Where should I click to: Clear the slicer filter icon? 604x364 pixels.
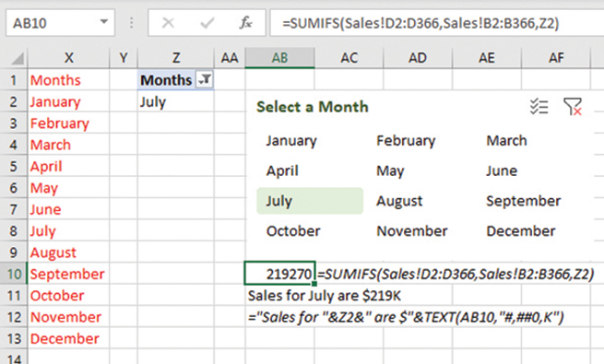(x=573, y=107)
